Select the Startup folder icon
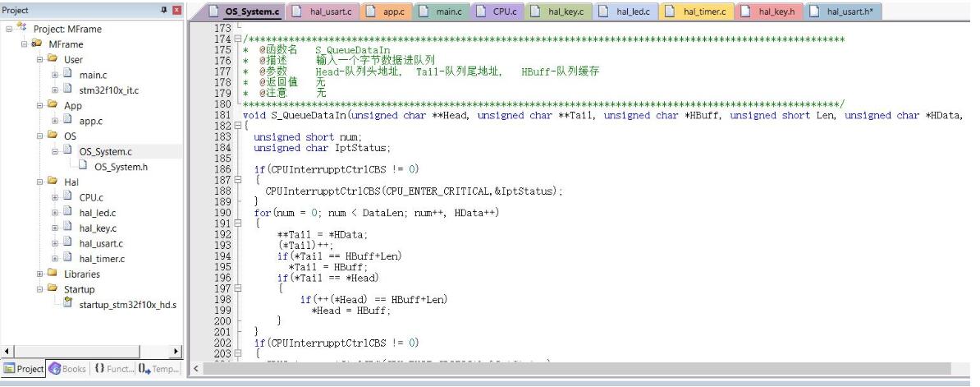Image resolution: width=980 pixels, height=387 pixels. click(52, 289)
